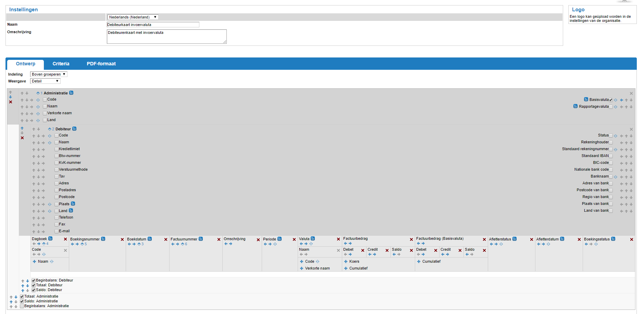Remove the Periode column
644x314 pixels.
294,239
